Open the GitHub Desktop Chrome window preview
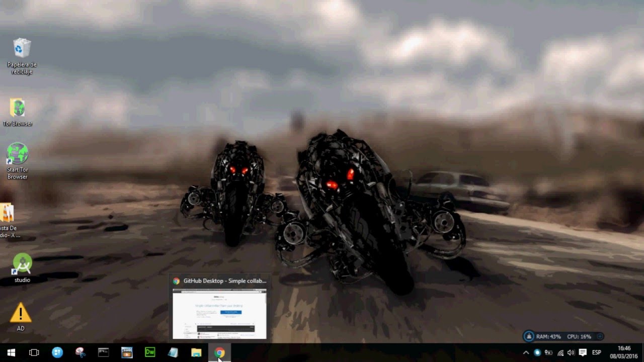 [219, 313]
